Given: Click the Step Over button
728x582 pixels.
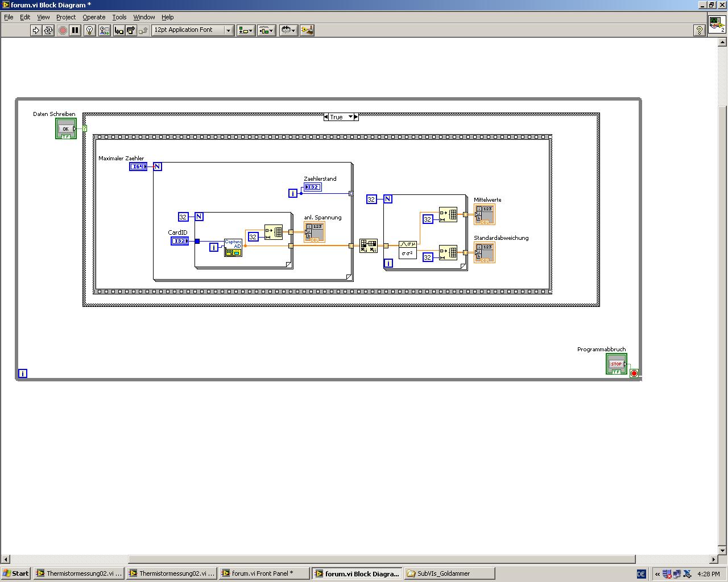Looking at the screenshot, I should click(x=131, y=30).
